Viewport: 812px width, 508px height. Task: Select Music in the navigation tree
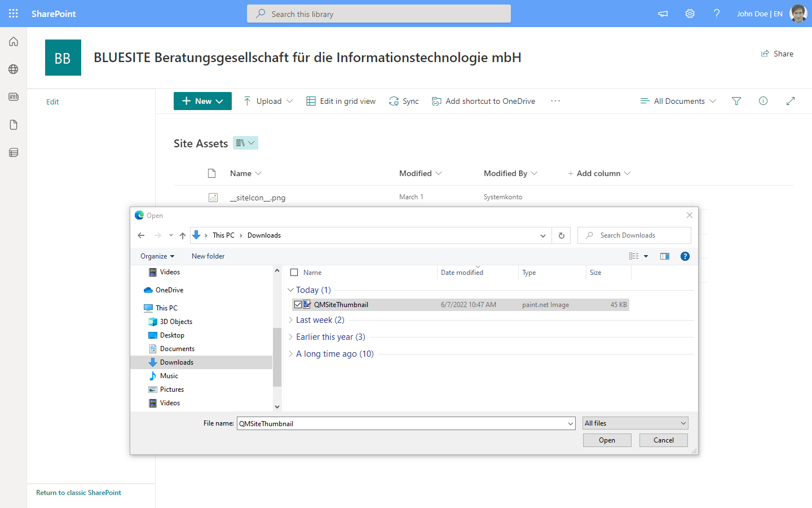(164, 376)
